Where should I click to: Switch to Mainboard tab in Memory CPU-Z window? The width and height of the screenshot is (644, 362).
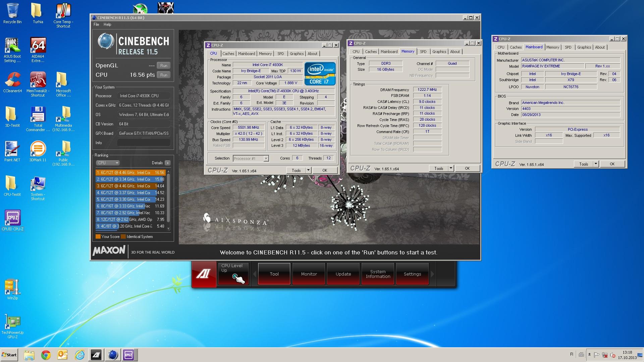389,52
